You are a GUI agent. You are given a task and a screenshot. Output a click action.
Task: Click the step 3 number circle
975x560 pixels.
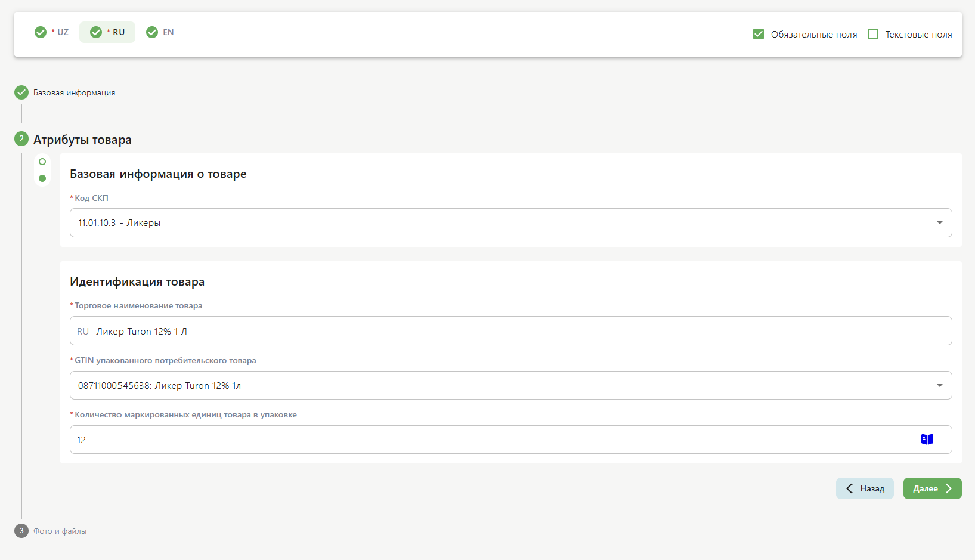coord(21,531)
